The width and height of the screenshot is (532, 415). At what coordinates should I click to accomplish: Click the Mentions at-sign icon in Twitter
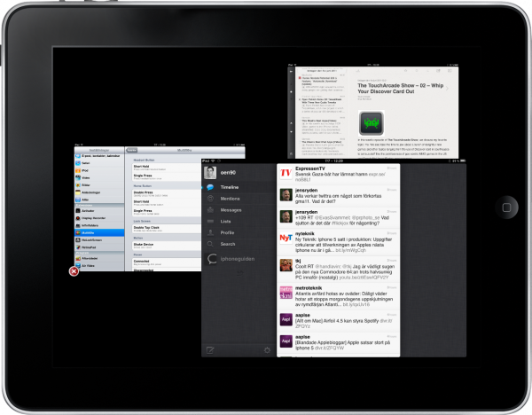click(210, 199)
